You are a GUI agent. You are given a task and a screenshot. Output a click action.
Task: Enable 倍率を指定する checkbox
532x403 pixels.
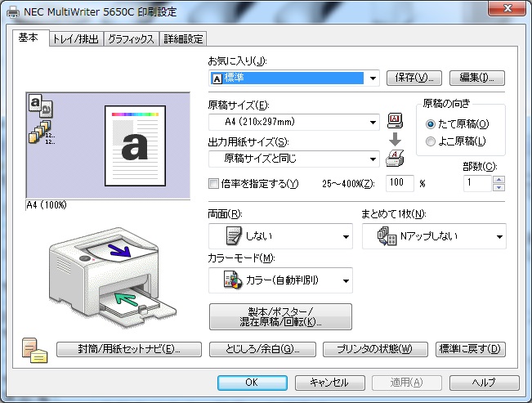213,184
